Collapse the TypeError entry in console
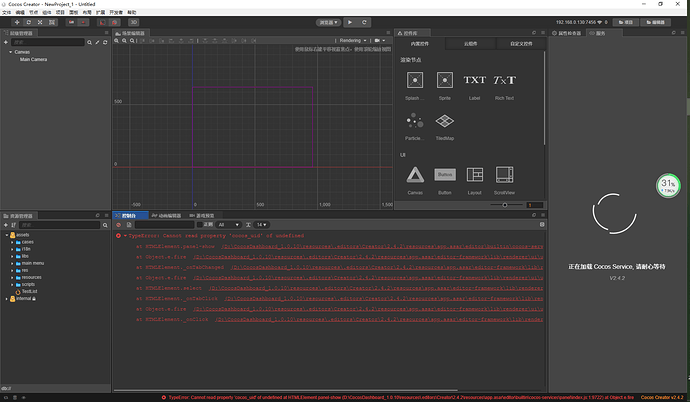 coord(125,236)
